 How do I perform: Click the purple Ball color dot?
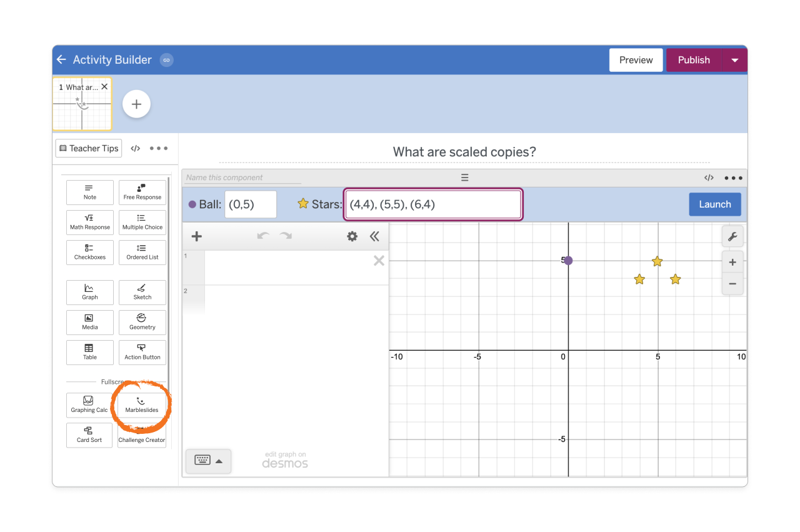194,204
